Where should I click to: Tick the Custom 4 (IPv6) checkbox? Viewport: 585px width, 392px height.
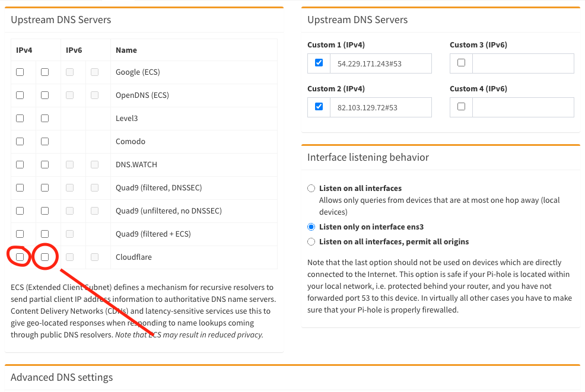pyautogui.click(x=462, y=107)
